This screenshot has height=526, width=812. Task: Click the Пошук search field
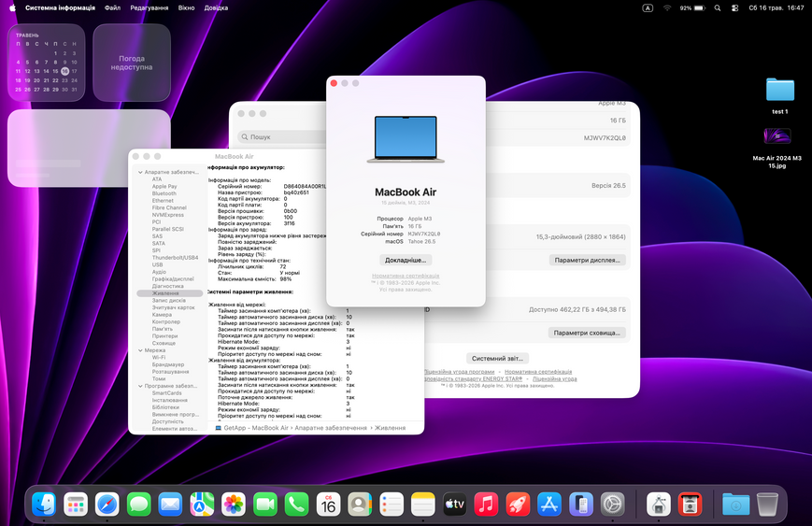(282, 136)
